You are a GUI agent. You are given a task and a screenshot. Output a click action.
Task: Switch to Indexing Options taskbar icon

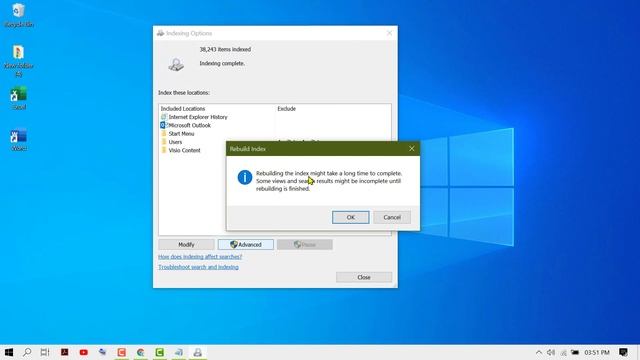198,352
